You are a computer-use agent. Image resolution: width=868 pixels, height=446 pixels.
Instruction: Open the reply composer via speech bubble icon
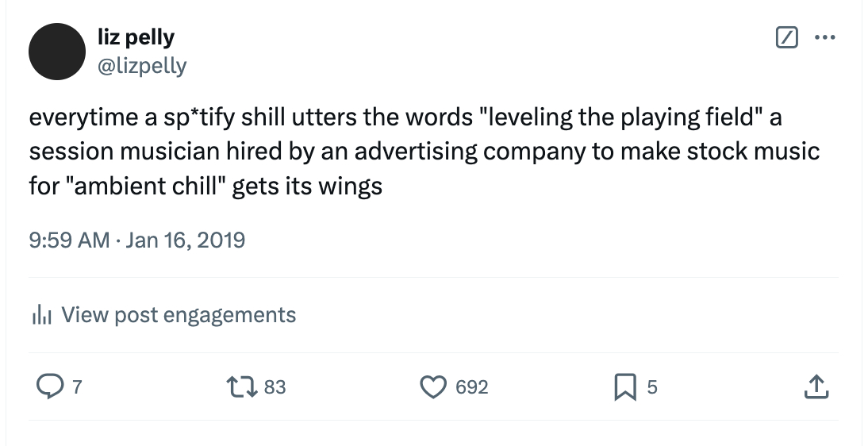[50, 387]
